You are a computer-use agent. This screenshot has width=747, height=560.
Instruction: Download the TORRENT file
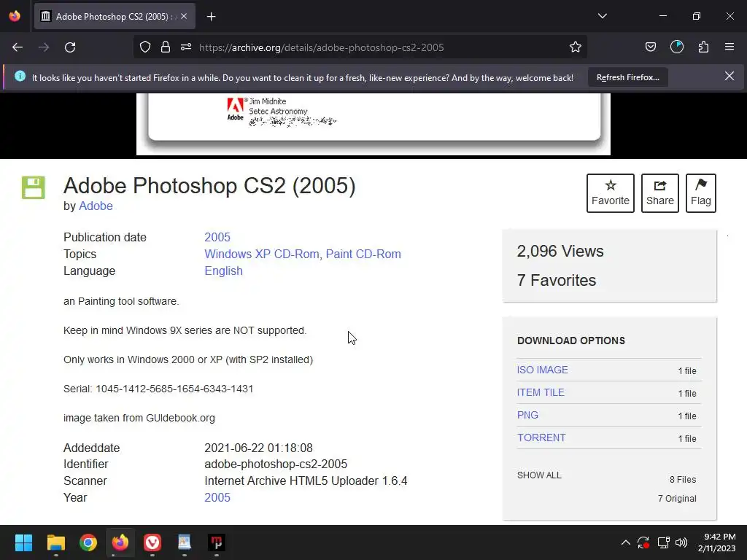click(x=542, y=437)
